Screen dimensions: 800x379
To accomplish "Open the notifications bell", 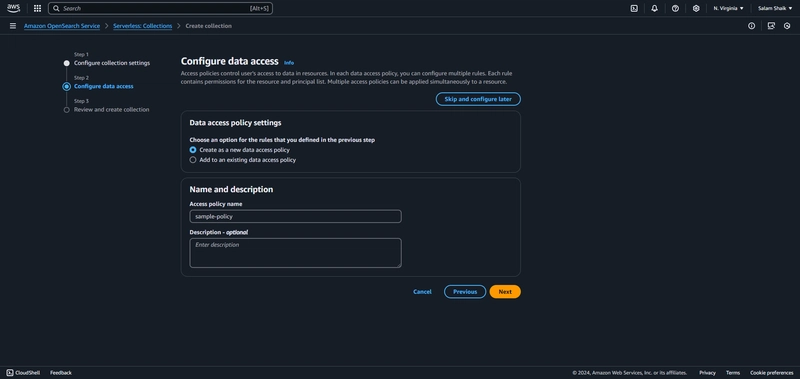I will [x=655, y=8].
